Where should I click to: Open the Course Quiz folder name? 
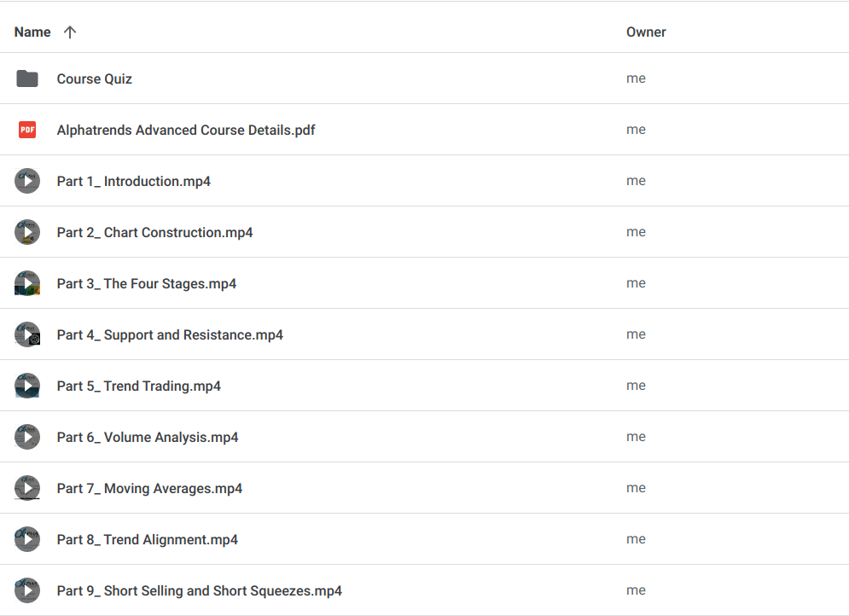click(94, 78)
